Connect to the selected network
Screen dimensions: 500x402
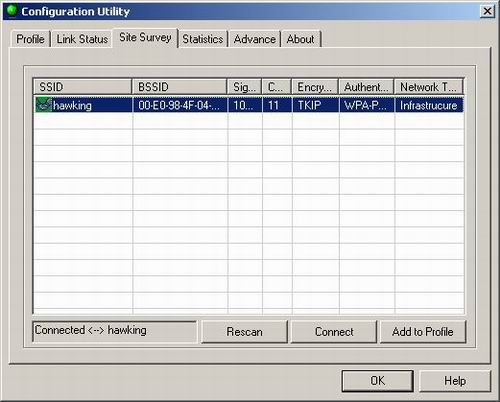pyautogui.click(x=334, y=332)
